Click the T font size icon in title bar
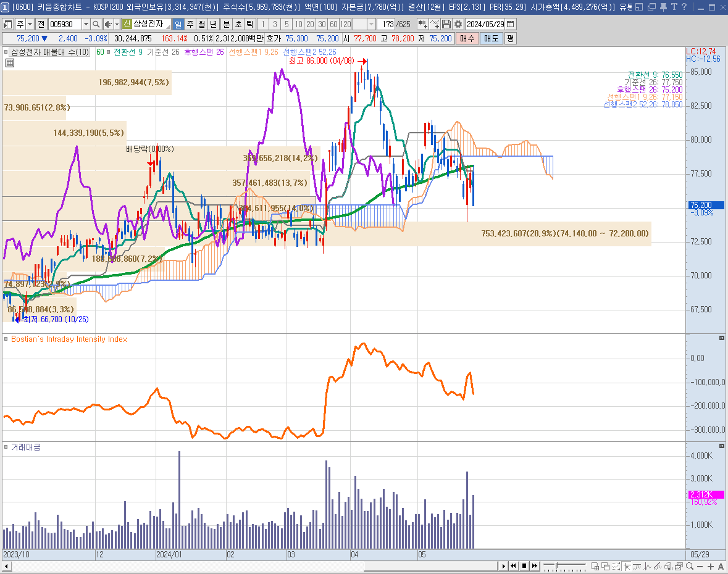The height and width of the screenshot is (574, 728). [x=674, y=7]
